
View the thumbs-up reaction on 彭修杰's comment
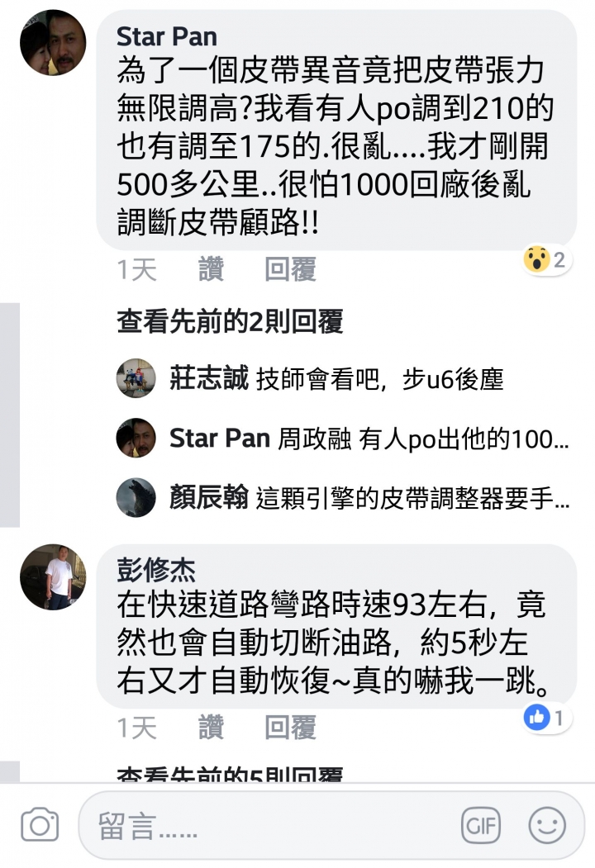click(x=545, y=718)
